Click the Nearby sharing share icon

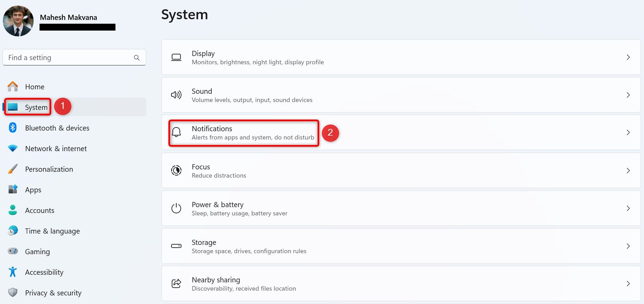click(176, 283)
